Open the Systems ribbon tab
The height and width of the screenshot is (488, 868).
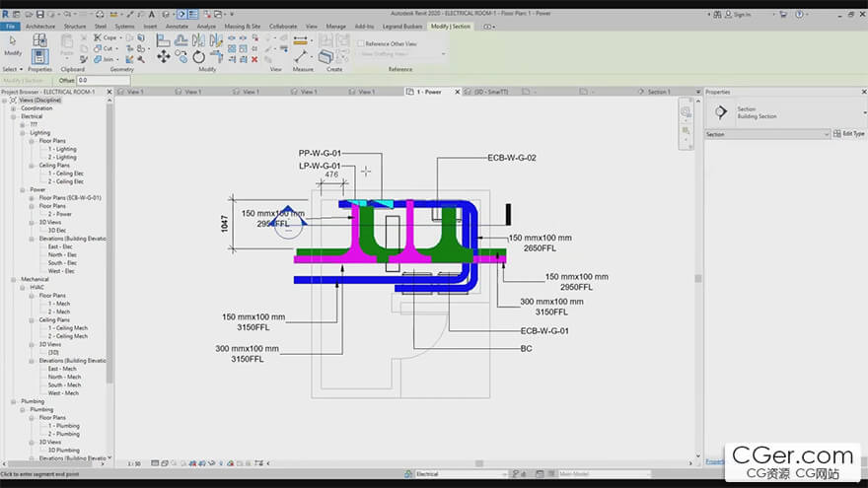[124, 26]
